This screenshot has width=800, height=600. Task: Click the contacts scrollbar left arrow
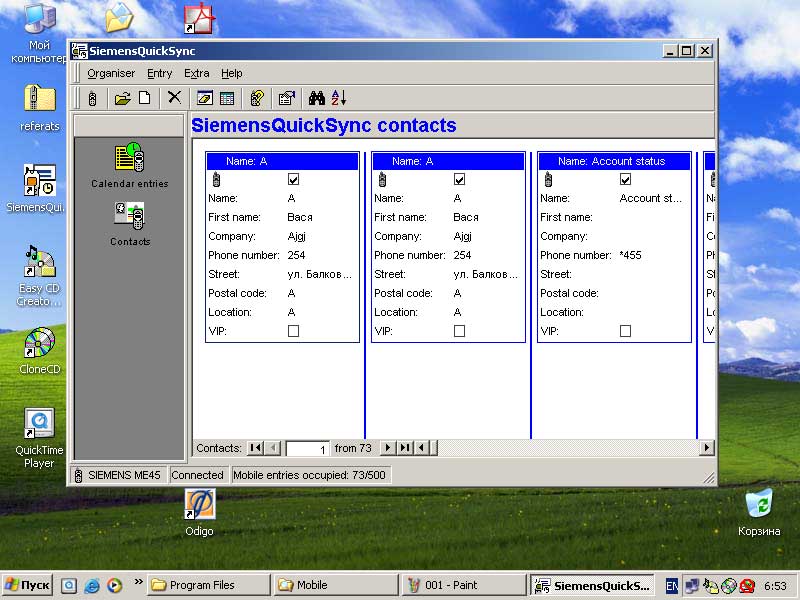point(421,448)
